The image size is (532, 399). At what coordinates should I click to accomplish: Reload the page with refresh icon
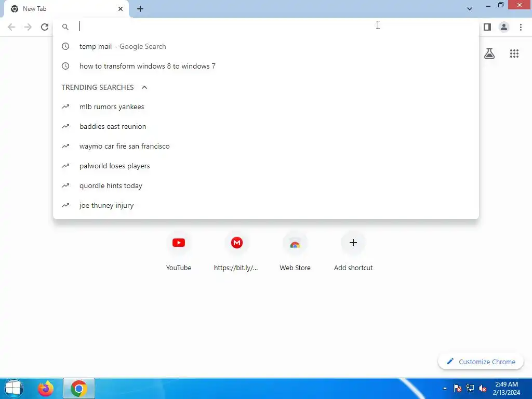coord(45,27)
